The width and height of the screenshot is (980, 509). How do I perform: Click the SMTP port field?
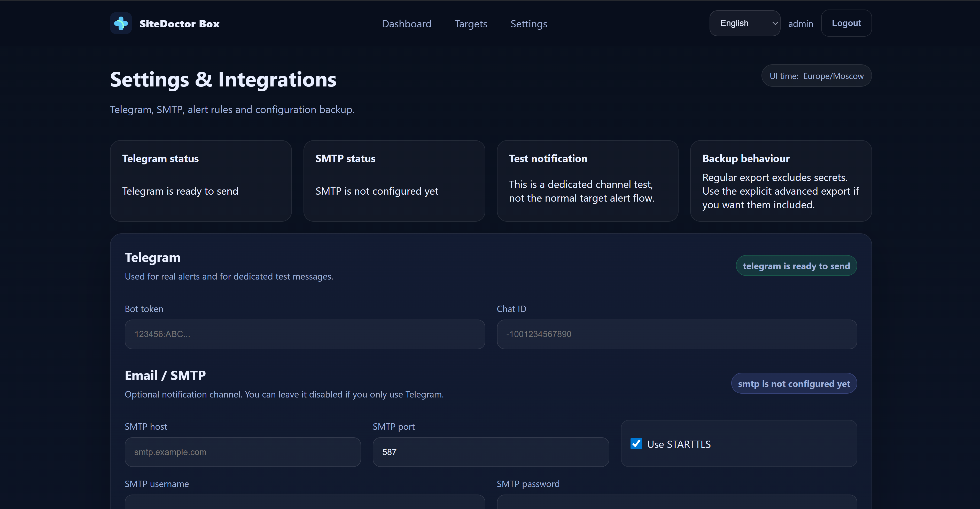[490, 452]
